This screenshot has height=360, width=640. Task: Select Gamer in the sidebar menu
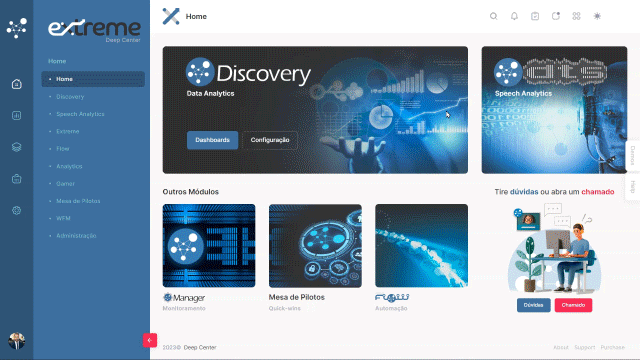coord(65,184)
